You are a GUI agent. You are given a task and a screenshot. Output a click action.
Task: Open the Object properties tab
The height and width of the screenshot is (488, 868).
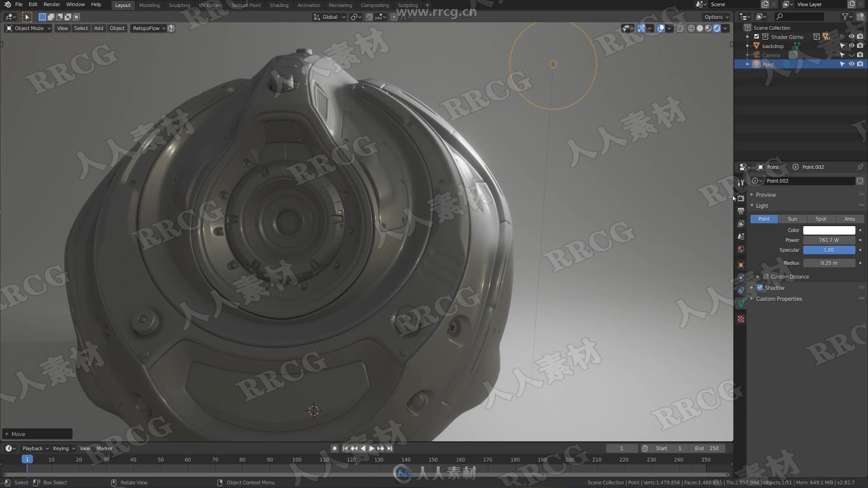click(741, 265)
